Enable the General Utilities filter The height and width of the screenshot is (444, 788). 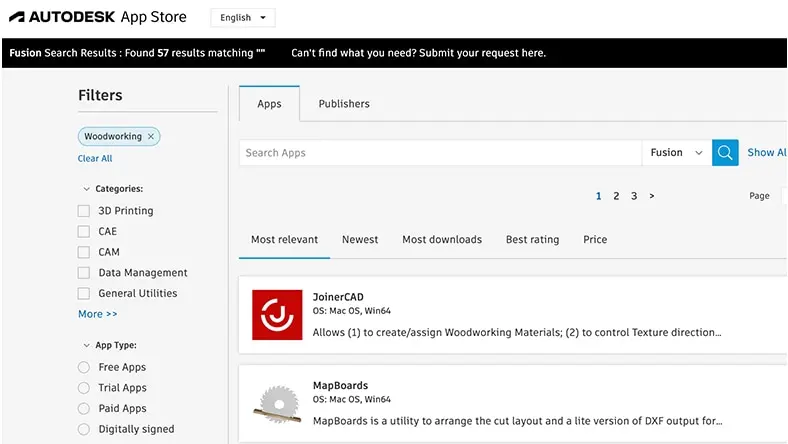point(84,293)
